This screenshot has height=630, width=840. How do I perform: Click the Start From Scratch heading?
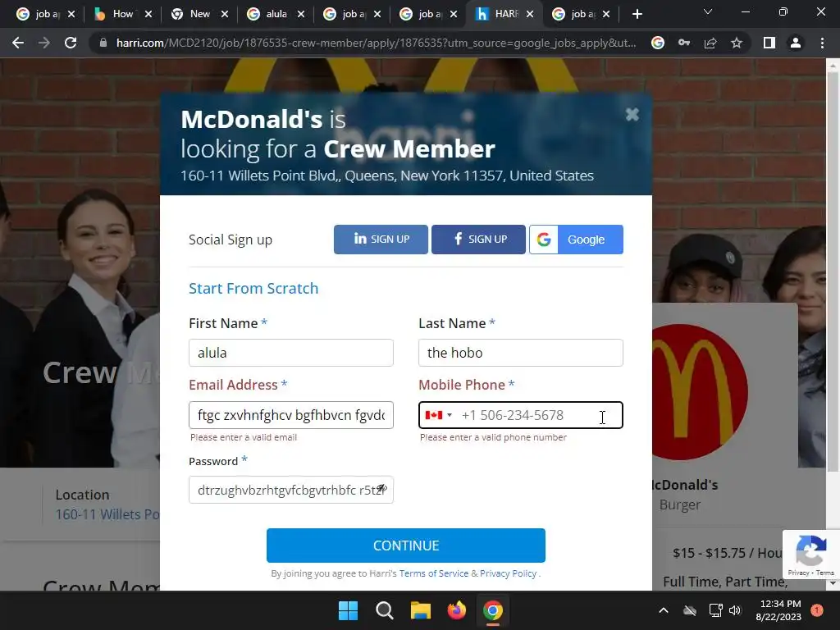[x=253, y=288]
